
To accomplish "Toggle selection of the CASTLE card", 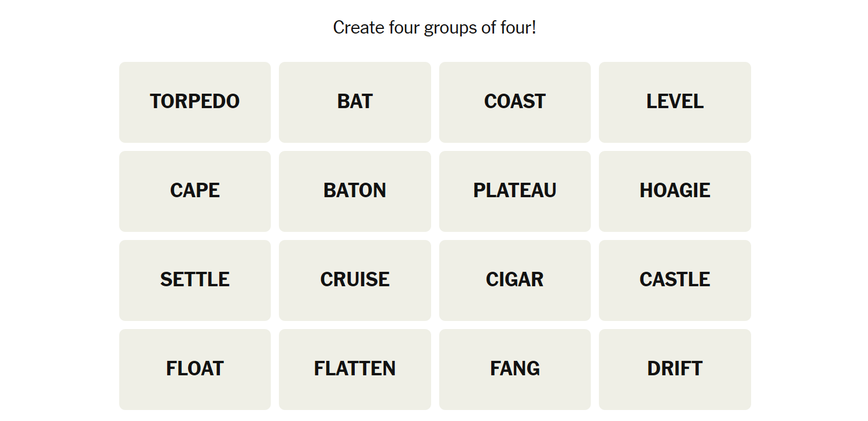I will (x=675, y=280).
